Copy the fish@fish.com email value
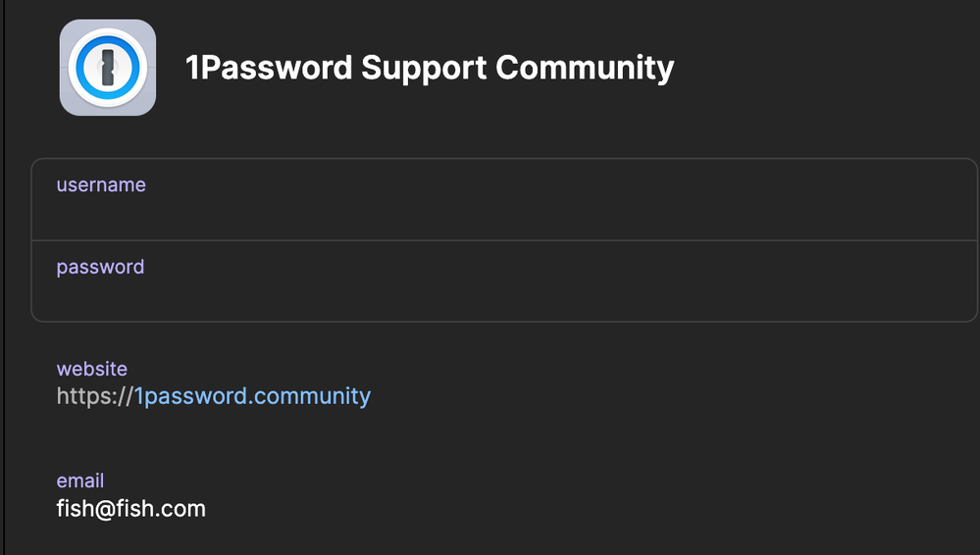The image size is (980, 555). [x=131, y=509]
